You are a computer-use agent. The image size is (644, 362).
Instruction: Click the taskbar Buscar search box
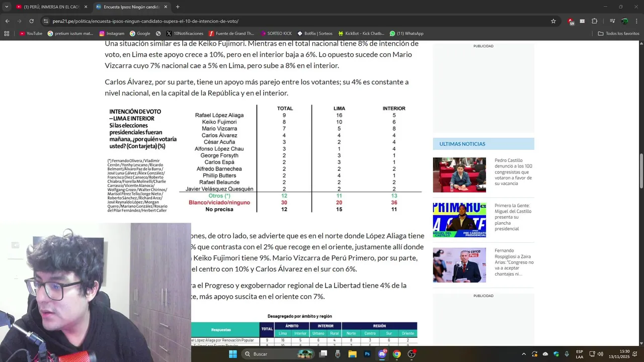coord(277,354)
